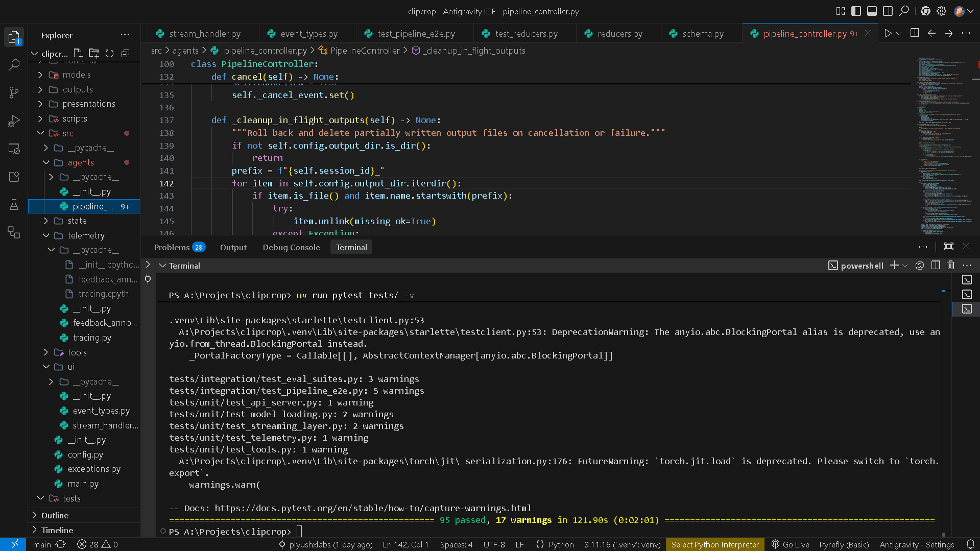The width and height of the screenshot is (980, 551).
Task: Refresh the Explorer file tree
Action: 109,53
